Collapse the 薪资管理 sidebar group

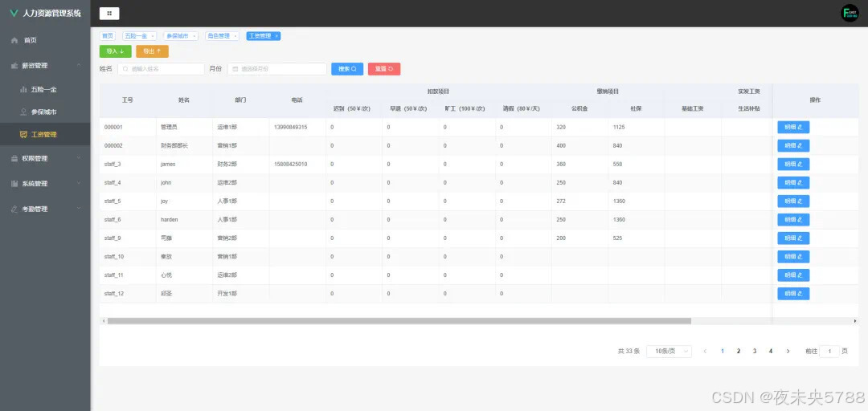click(x=45, y=65)
